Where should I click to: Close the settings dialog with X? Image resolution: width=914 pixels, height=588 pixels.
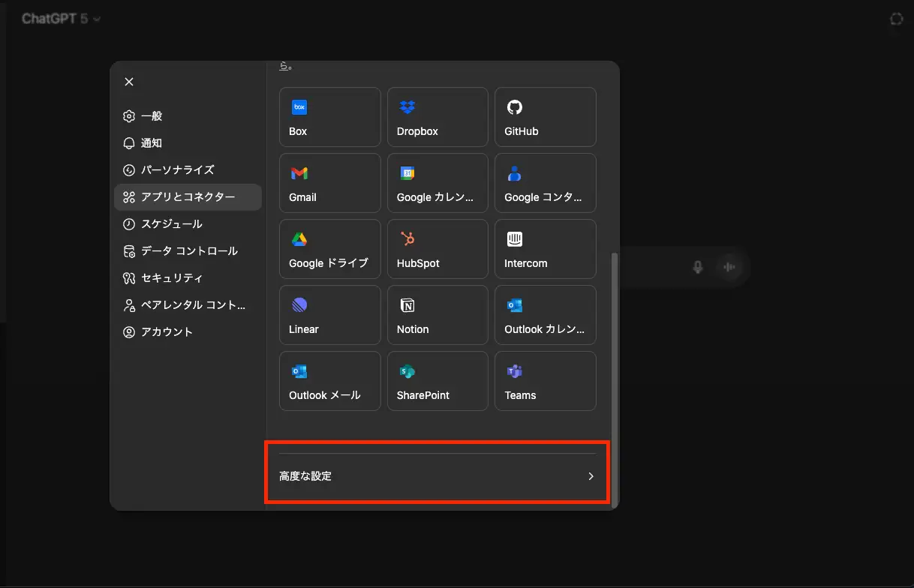tap(129, 82)
